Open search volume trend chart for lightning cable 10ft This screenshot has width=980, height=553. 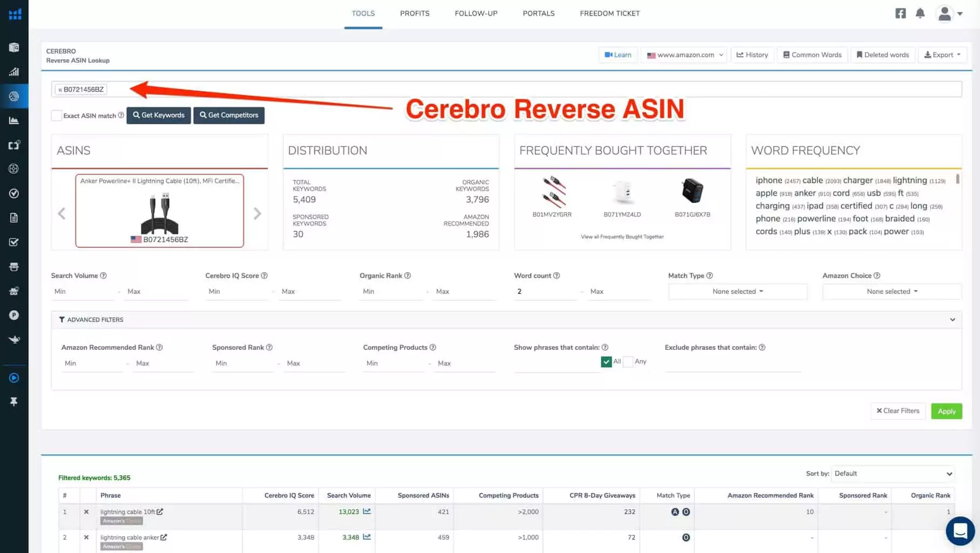point(367,511)
